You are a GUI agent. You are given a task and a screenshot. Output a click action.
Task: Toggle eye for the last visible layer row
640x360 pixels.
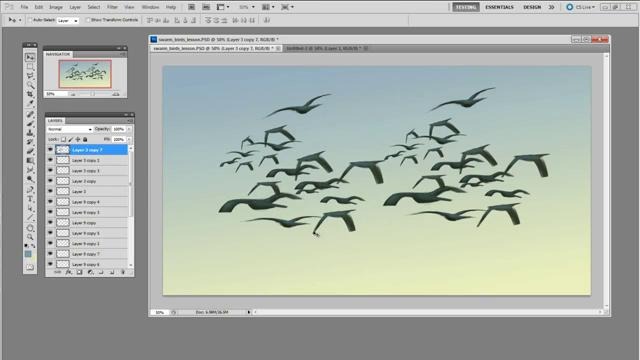(x=50, y=264)
